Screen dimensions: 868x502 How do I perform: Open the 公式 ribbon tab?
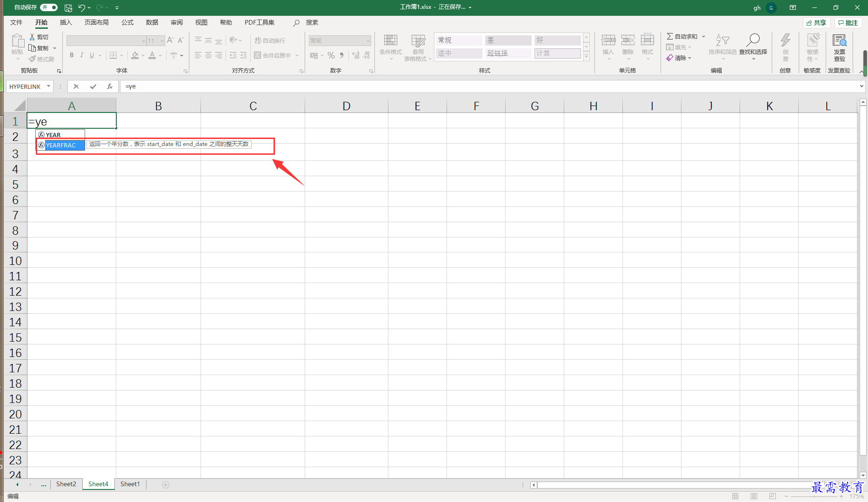pyautogui.click(x=127, y=22)
